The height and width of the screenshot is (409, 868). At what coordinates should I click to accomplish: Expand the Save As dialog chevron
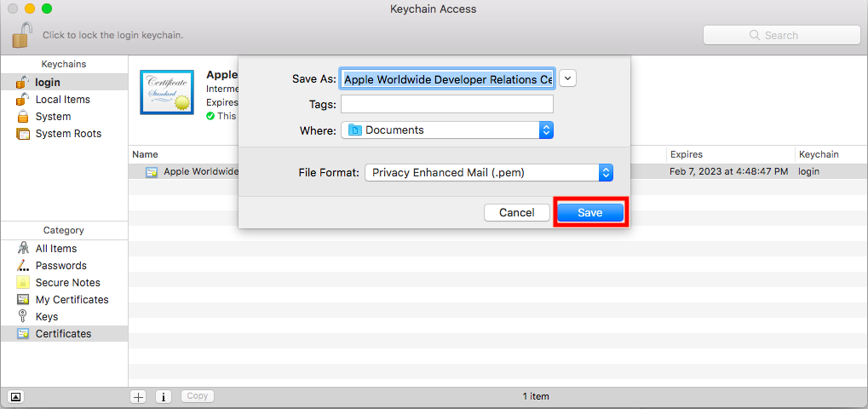click(568, 78)
